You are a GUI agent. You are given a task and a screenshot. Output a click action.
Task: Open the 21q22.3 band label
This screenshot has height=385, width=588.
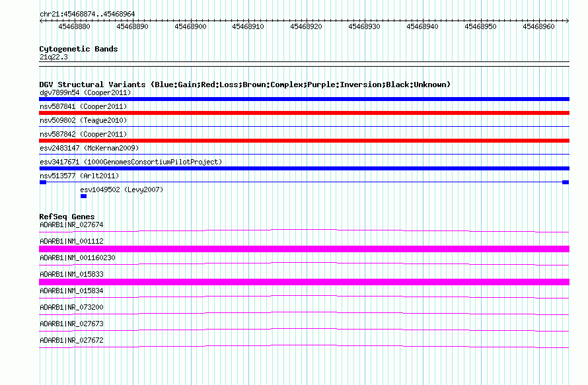pos(54,57)
